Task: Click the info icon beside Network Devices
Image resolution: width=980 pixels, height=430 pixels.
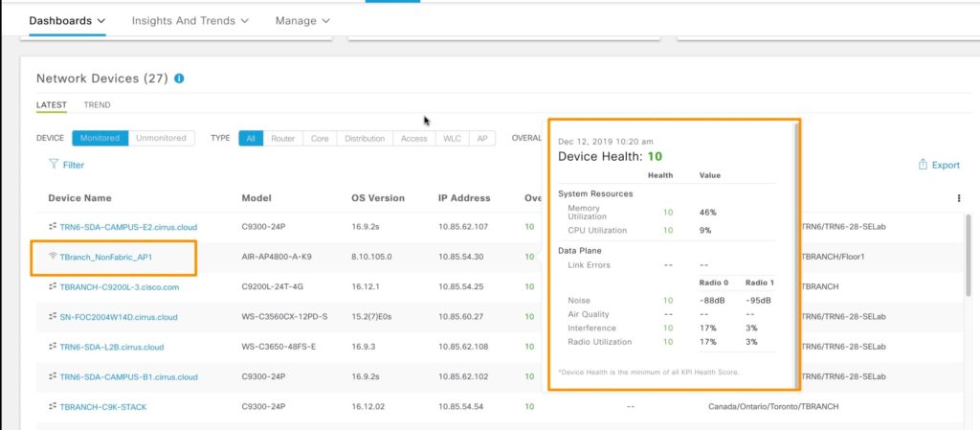Action: point(179,79)
